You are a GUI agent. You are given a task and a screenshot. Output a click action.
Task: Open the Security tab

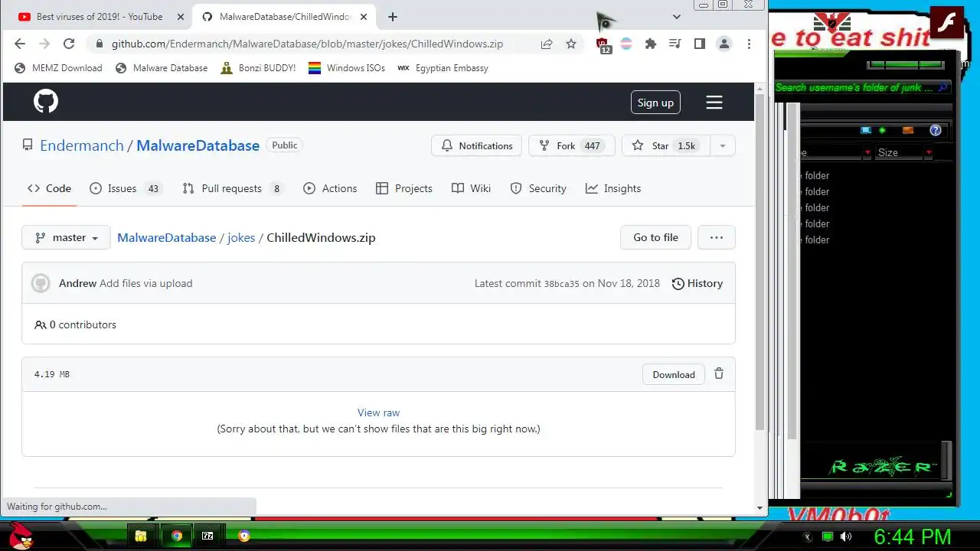click(538, 188)
